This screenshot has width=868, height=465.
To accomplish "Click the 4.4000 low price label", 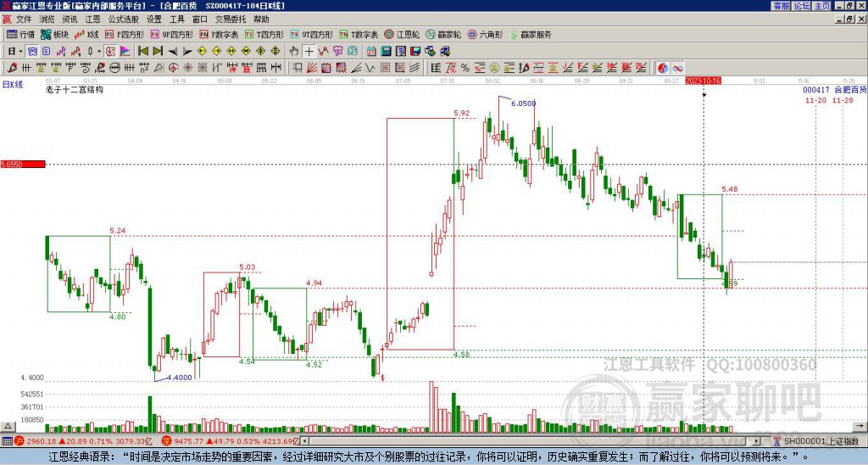I will click(x=180, y=378).
